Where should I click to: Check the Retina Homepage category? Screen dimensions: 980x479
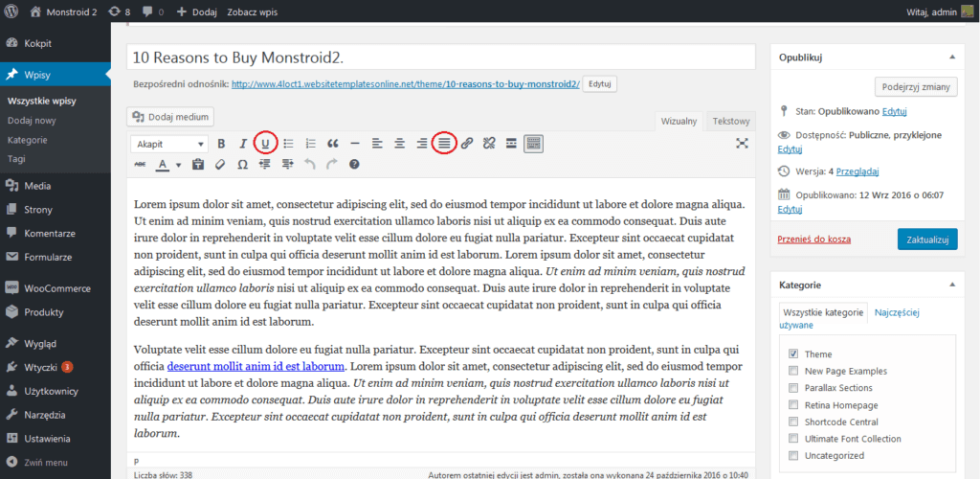tap(793, 404)
